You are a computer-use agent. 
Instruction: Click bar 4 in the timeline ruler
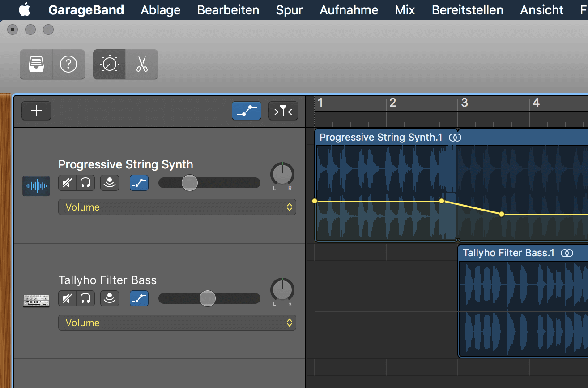(x=536, y=103)
